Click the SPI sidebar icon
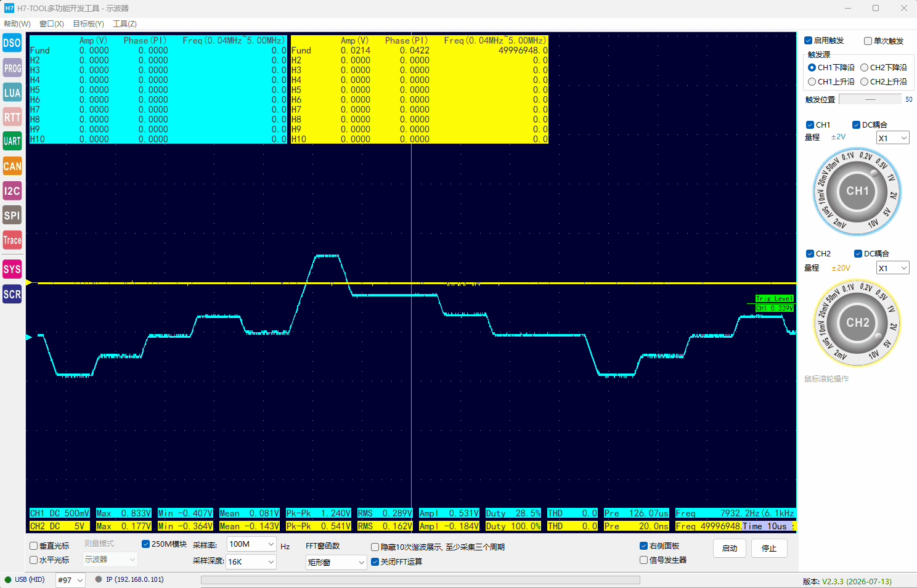The image size is (917, 588). point(12,215)
